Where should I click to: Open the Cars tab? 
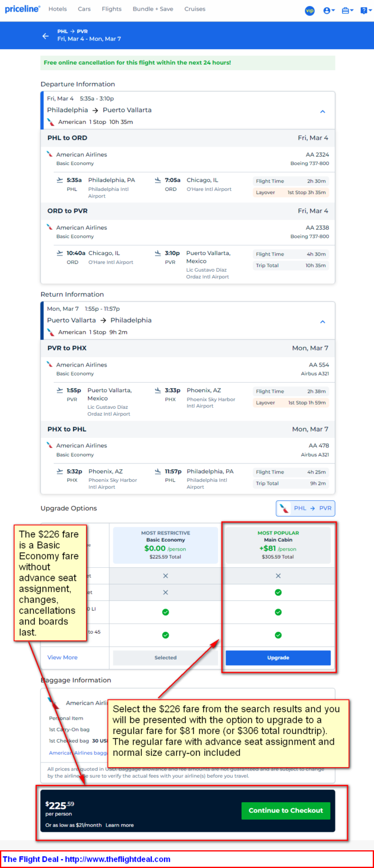[84, 9]
